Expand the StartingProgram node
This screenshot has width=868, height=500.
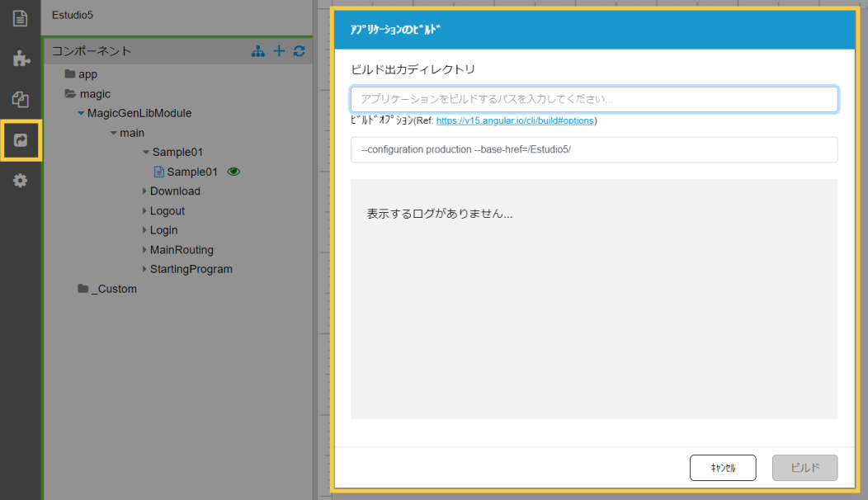pos(144,270)
